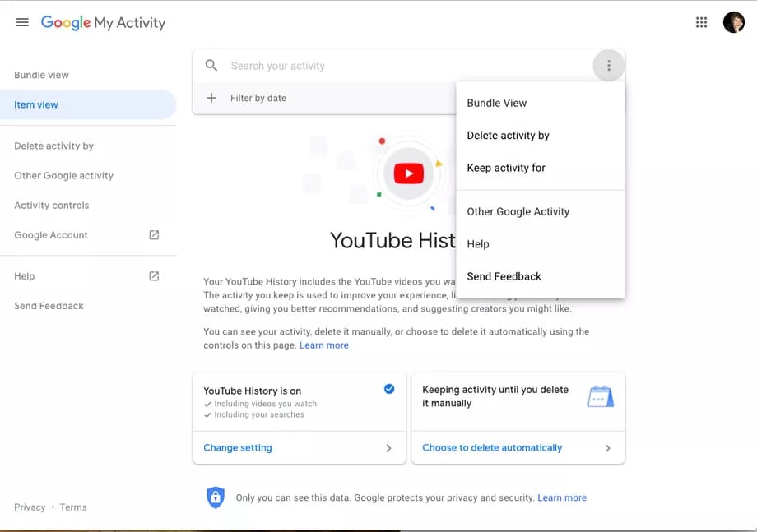Choose Keep activity for in the menu

(x=506, y=168)
